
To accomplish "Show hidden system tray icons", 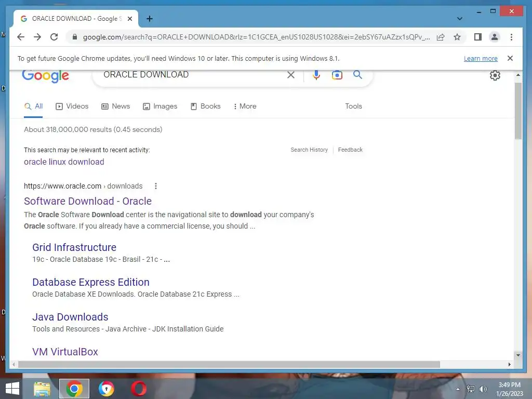I will [458, 389].
